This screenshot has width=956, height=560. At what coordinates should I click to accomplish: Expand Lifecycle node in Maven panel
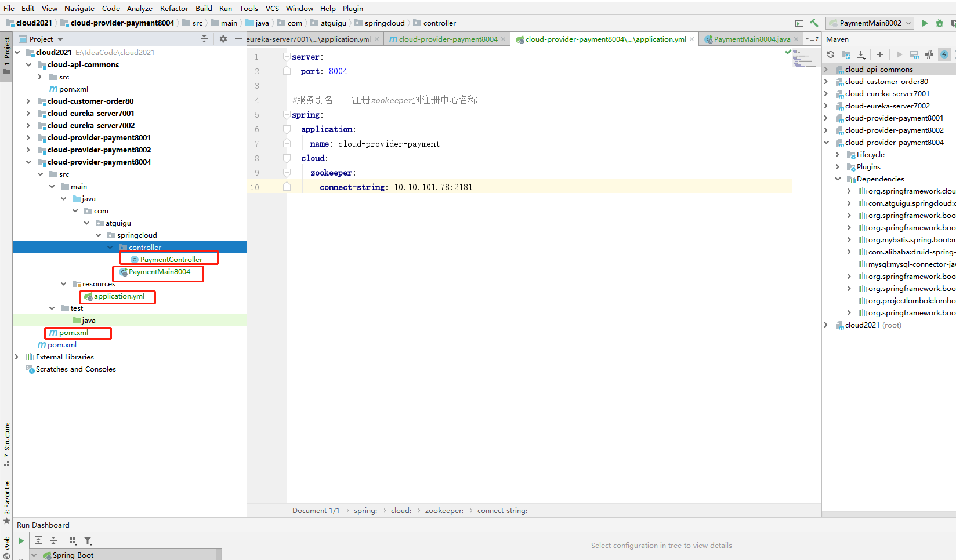click(x=838, y=154)
